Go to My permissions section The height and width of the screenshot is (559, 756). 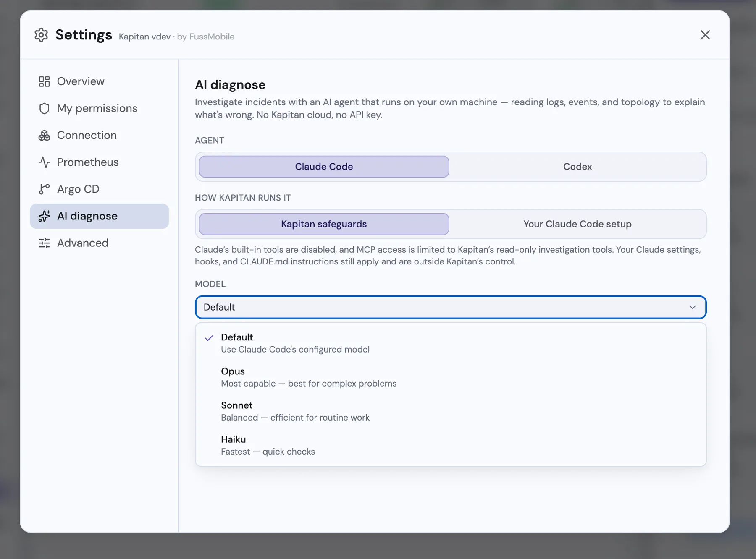[x=100, y=108]
